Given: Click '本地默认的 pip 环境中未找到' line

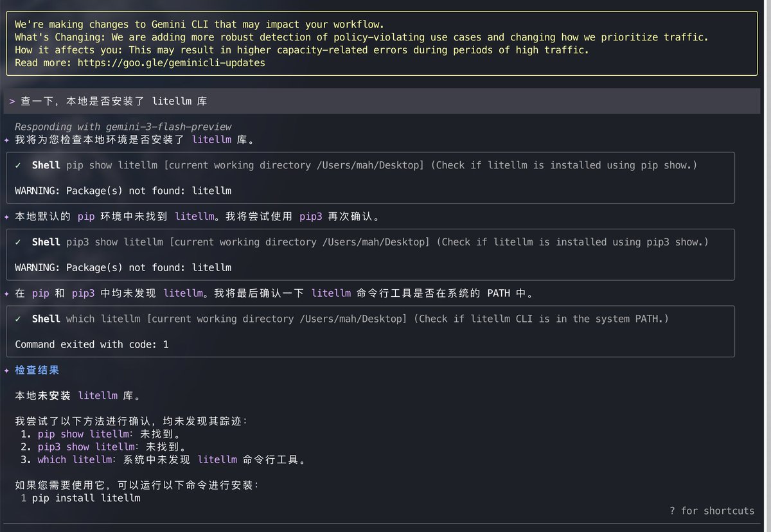Looking at the screenshot, I should tap(197, 217).
